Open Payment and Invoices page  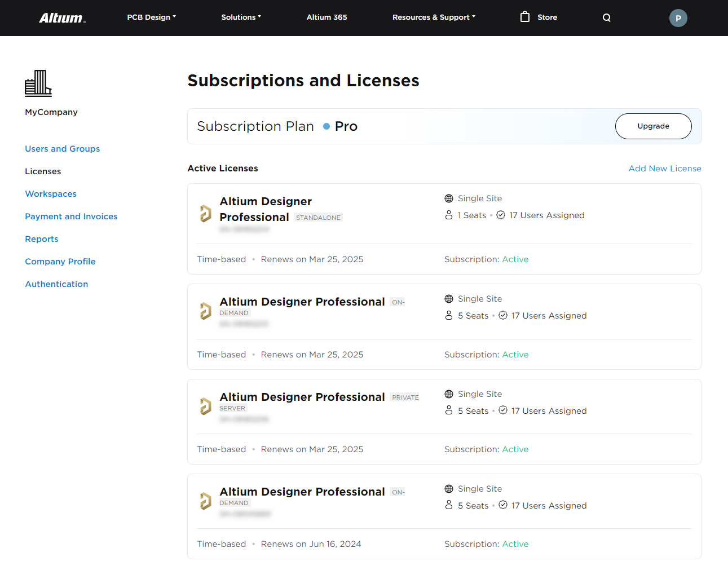click(x=71, y=216)
